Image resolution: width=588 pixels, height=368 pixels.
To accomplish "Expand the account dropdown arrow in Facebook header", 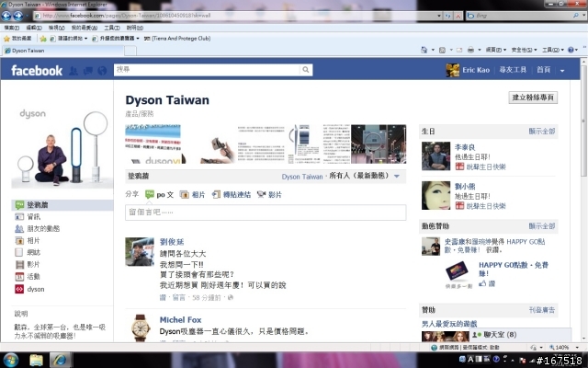I will 562,71.
